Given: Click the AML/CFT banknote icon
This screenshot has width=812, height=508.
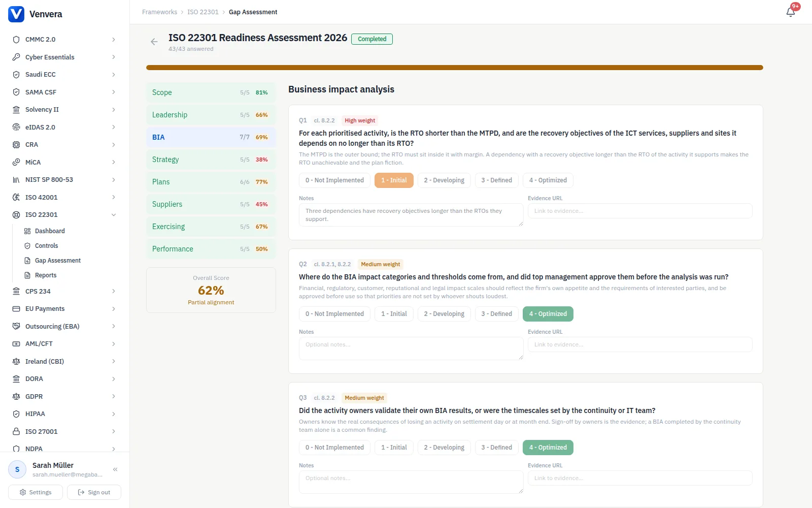Looking at the screenshot, I should [16, 344].
